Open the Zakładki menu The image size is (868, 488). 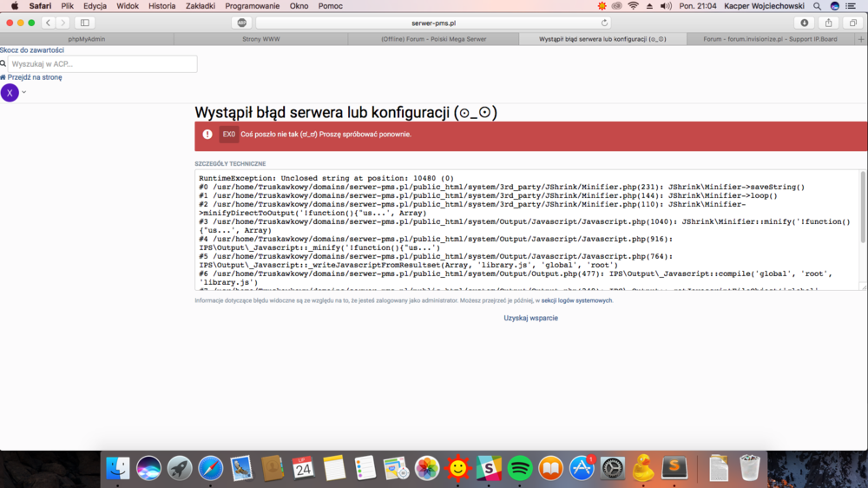[201, 6]
